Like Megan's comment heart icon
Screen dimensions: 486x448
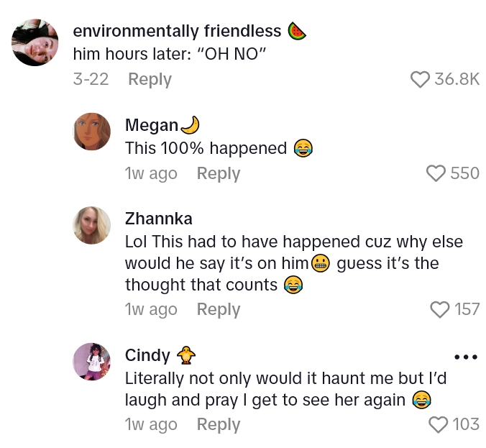pyautogui.click(x=436, y=173)
